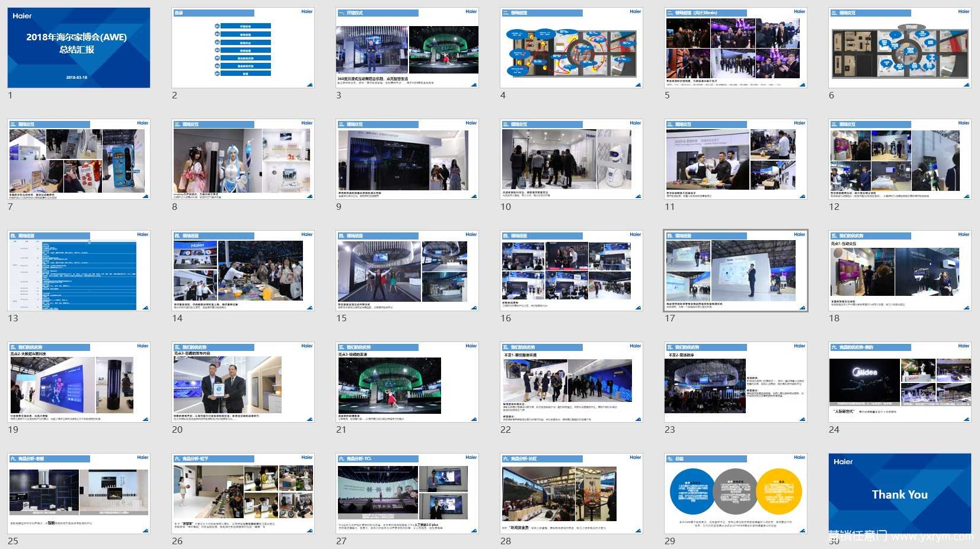Select slide 14 thumbnail
The image size is (980, 549).
point(243,271)
